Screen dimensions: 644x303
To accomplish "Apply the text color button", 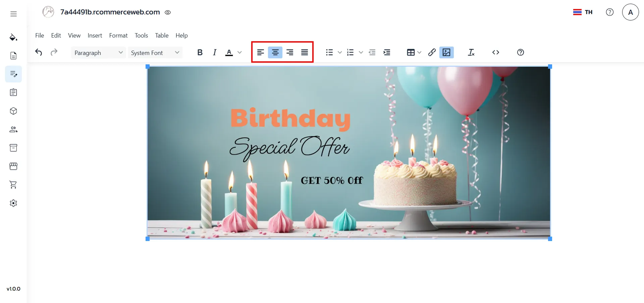I will pyautogui.click(x=229, y=52).
